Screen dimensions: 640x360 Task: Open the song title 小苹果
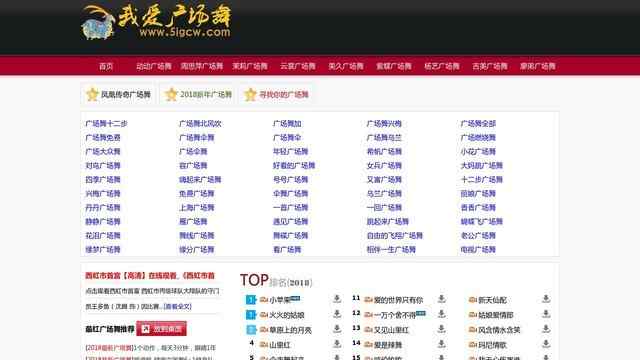click(x=280, y=300)
